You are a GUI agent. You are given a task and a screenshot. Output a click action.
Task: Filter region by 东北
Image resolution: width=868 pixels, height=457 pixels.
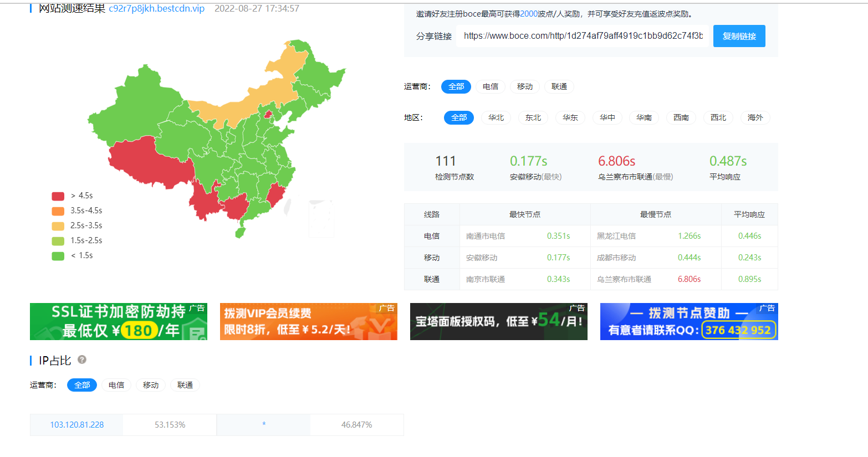(x=533, y=118)
